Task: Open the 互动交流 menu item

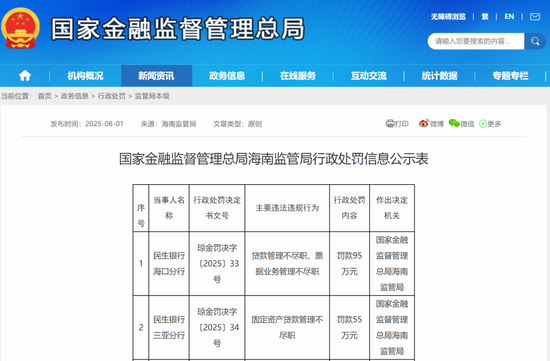Action: [369, 76]
